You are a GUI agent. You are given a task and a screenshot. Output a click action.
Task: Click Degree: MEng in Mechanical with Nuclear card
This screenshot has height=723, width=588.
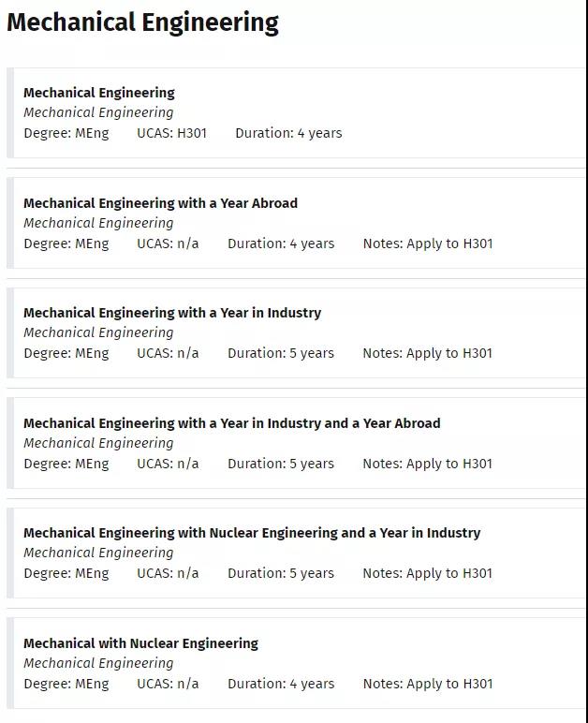[x=66, y=684]
